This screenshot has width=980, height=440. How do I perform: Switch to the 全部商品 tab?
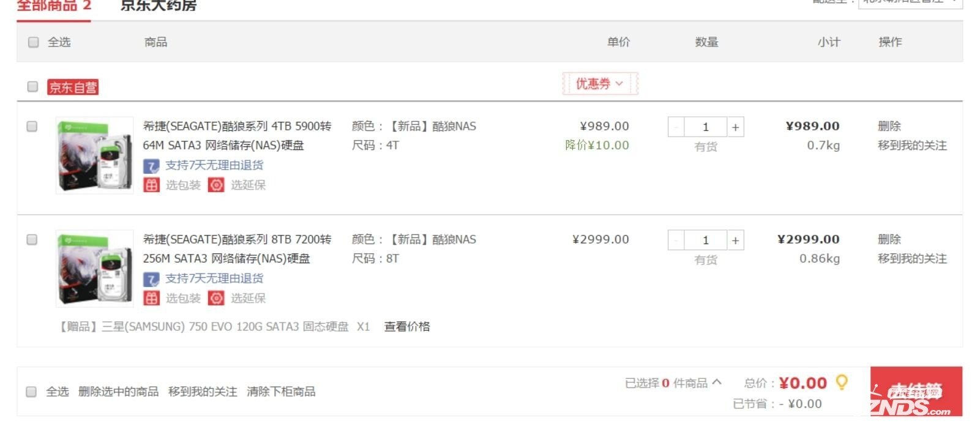(x=54, y=6)
